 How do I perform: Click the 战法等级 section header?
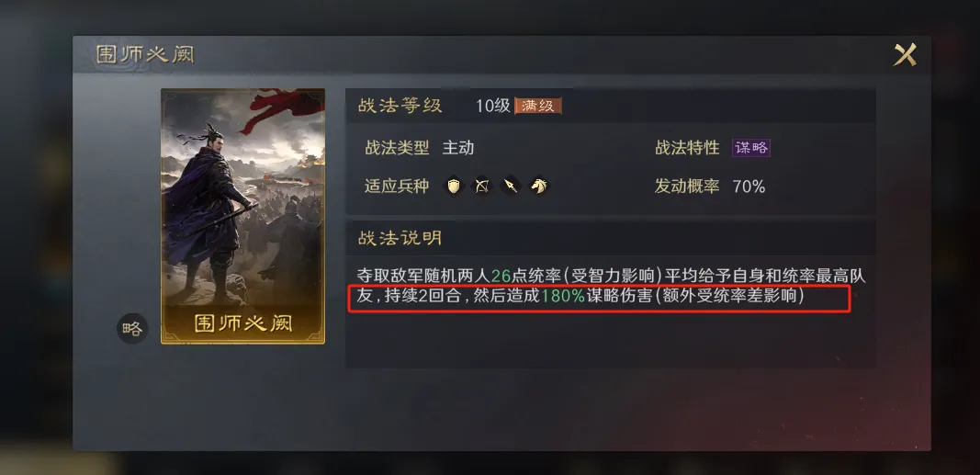pyautogui.click(x=400, y=106)
